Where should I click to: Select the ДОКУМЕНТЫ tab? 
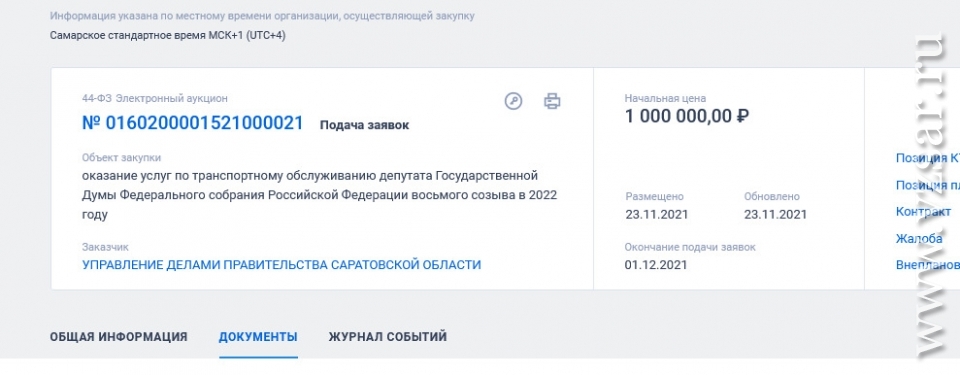pyautogui.click(x=258, y=336)
